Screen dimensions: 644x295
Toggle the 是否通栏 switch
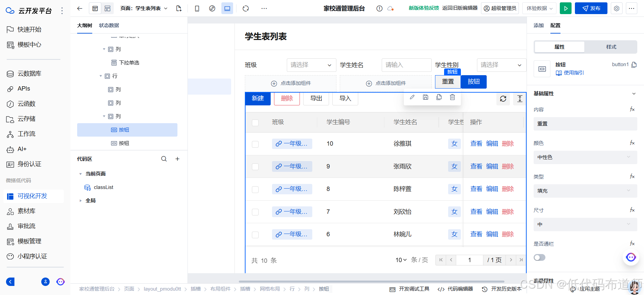click(x=540, y=257)
